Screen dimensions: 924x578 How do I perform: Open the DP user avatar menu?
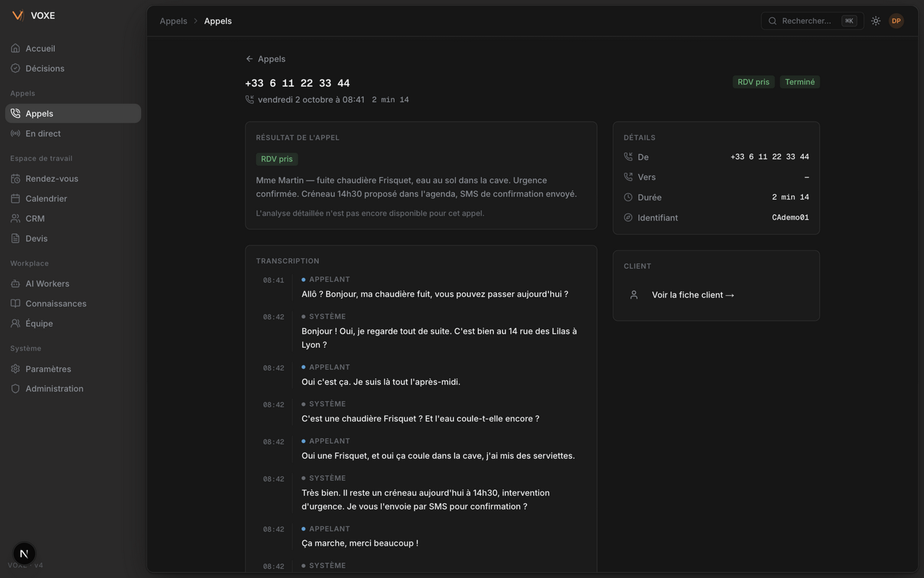(x=896, y=21)
